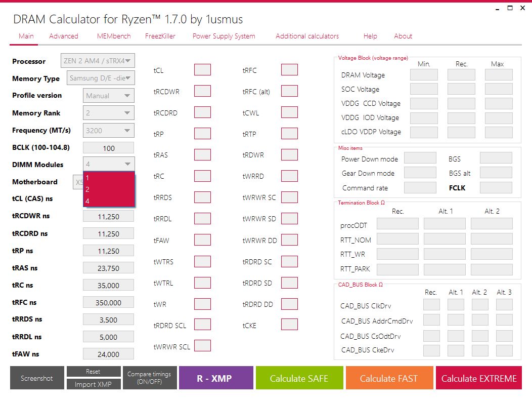Viewport: 532px width, 400px height.
Task: Click the FCLK value field
Action: [496, 187]
